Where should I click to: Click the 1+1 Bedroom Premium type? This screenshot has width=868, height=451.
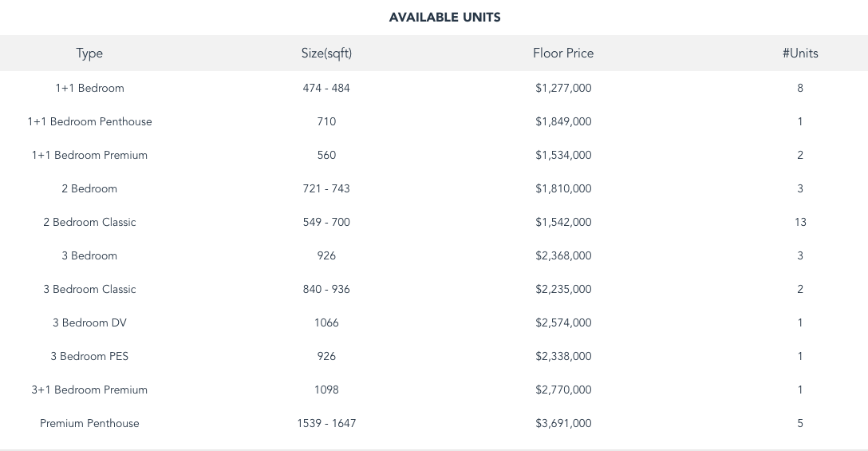click(89, 155)
